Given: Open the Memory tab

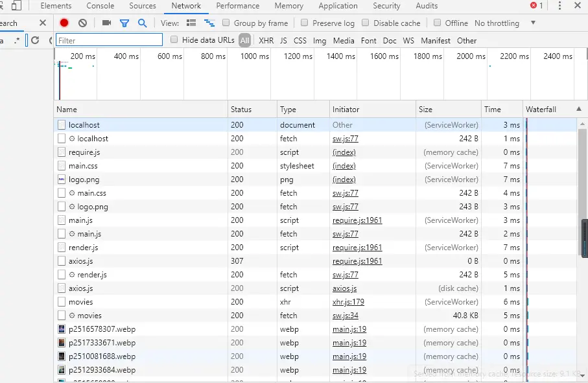Looking at the screenshot, I should point(288,6).
